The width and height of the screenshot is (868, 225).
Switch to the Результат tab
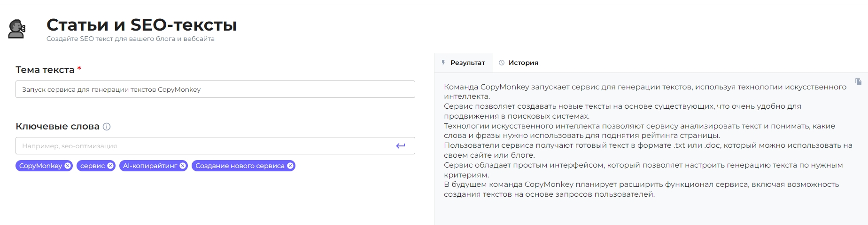[463, 63]
